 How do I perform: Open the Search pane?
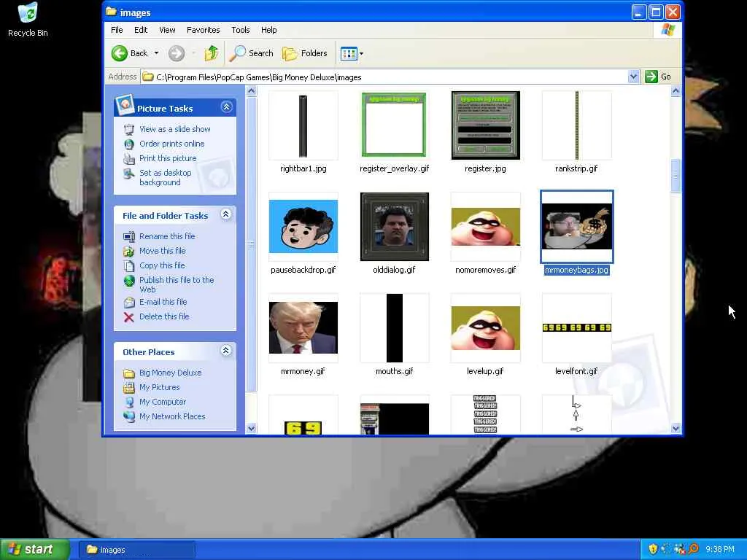(x=251, y=53)
